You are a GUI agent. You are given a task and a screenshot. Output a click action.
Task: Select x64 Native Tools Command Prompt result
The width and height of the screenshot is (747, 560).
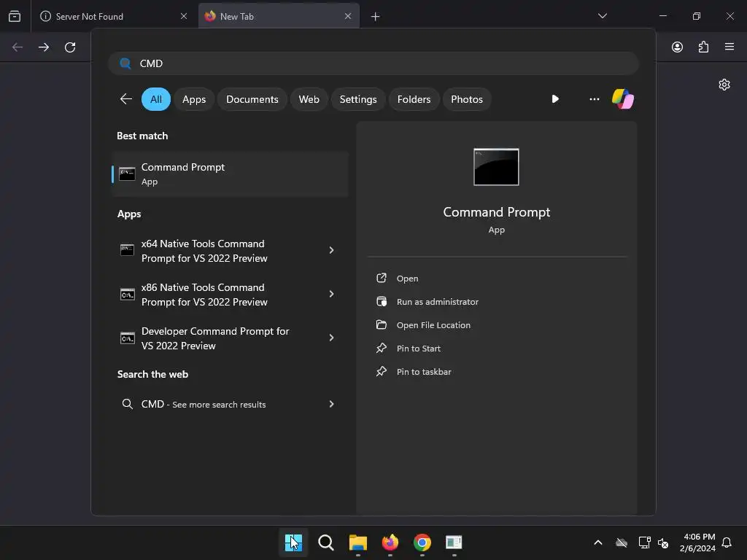pos(230,251)
